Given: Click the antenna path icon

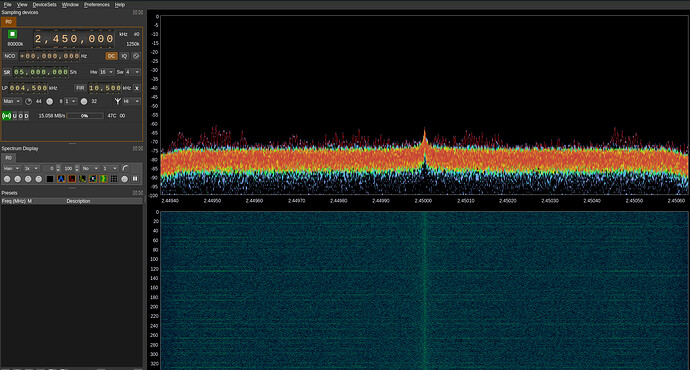Looking at the screenshot, I should point(117,101).
